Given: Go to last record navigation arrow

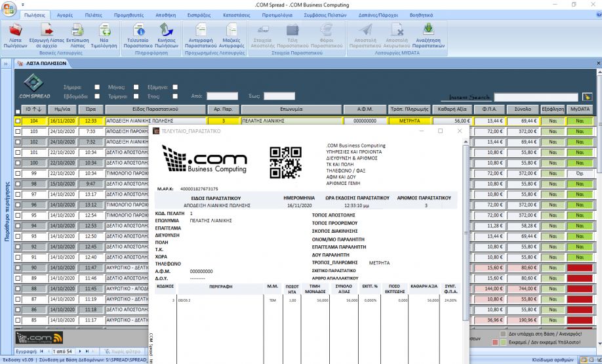Looking at the screenshot, I should tap(87, 352).
